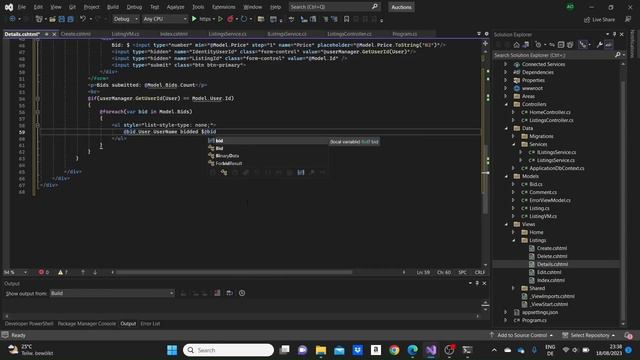Expand the Migrations folder

click(514, 136)
